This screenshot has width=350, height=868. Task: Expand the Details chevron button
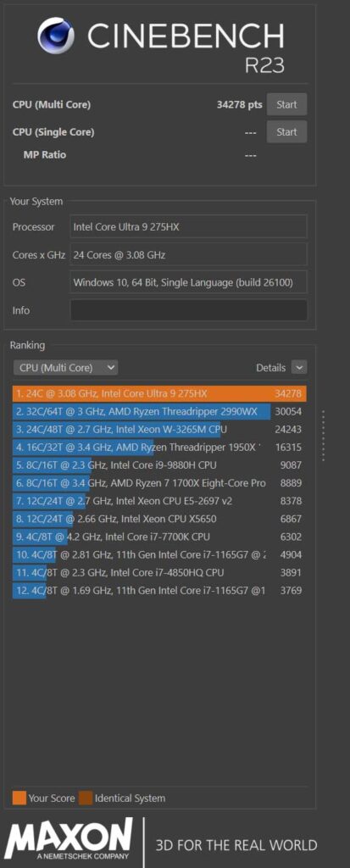(299, 368)
